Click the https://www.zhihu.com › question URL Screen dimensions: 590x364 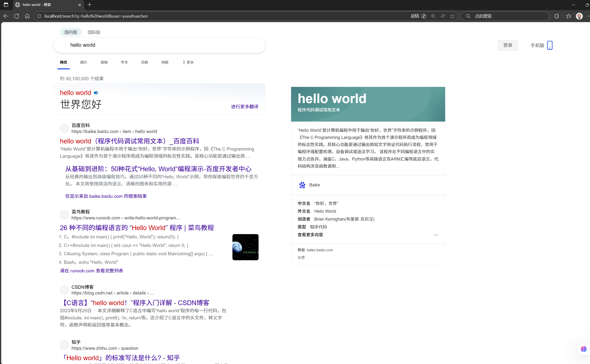point(105,348)
